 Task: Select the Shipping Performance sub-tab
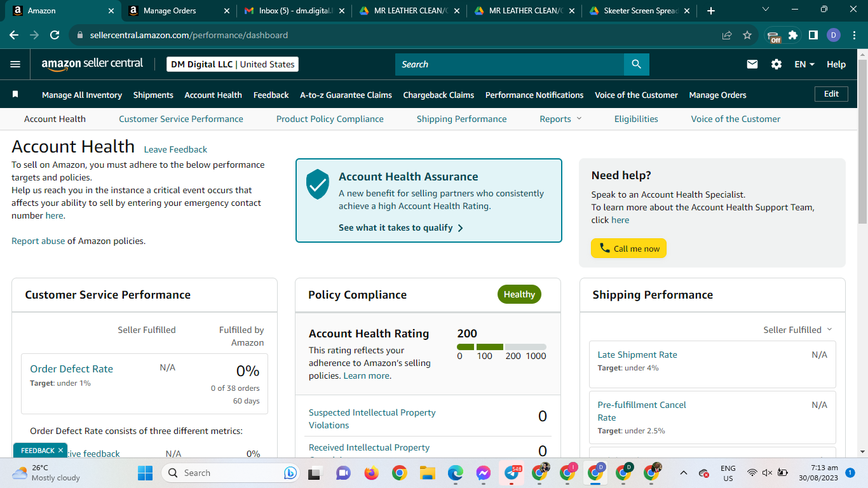[x=462, y=119]
